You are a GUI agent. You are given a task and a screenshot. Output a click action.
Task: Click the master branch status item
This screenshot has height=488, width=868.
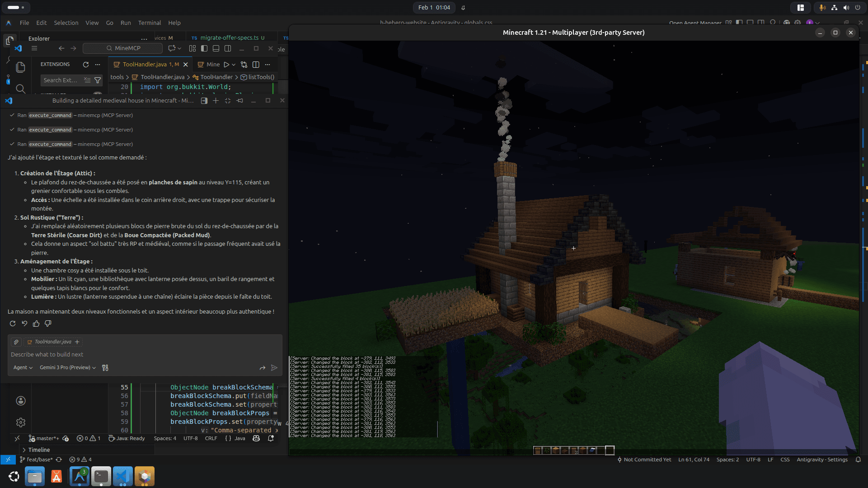click(43, 438)
